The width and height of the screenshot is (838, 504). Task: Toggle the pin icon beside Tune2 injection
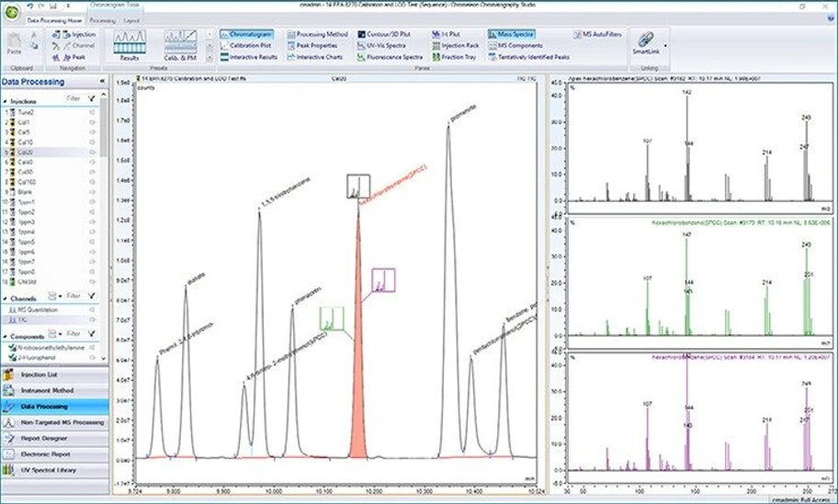click(92, 113)
